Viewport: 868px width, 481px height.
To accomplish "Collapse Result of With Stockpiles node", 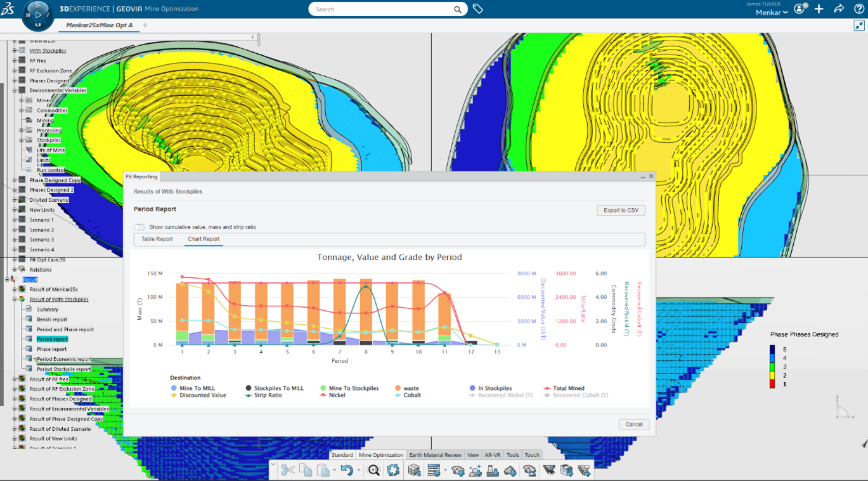I will [15, 300].
